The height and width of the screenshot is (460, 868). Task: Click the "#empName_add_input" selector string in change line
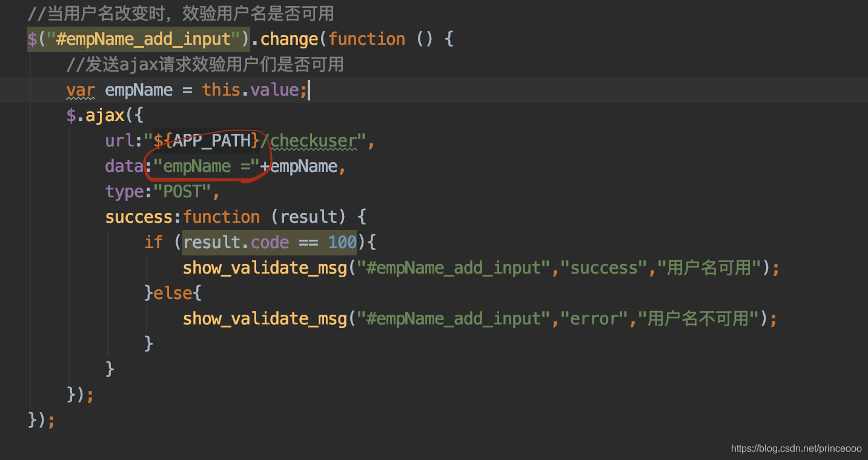point(144,39)
